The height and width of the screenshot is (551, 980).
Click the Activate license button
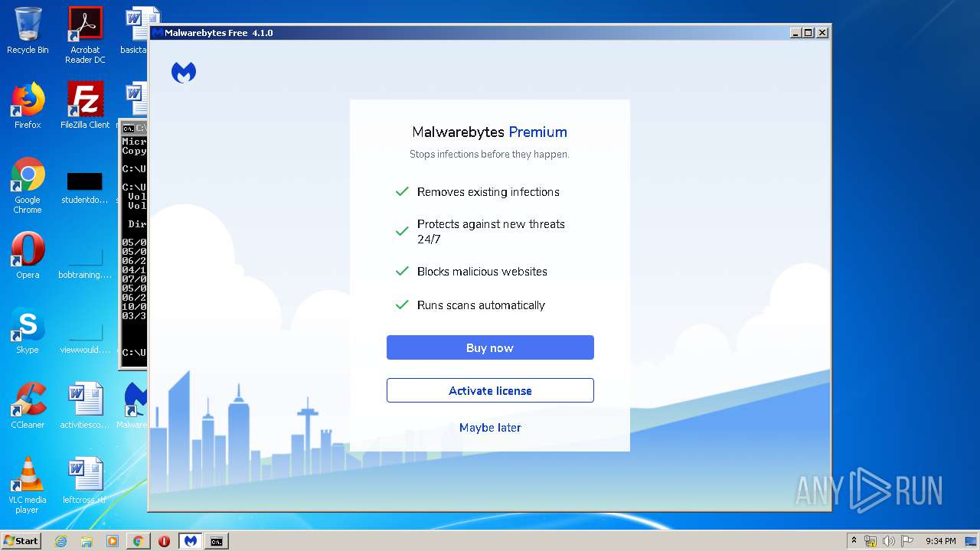pos(490,390)
